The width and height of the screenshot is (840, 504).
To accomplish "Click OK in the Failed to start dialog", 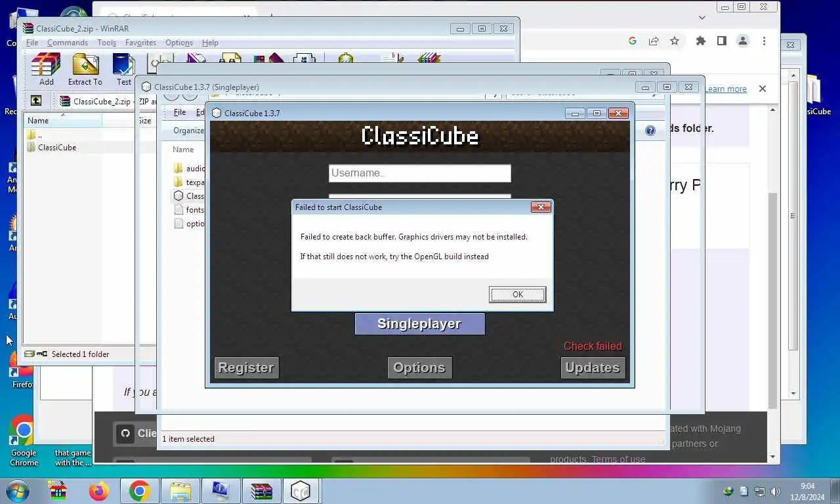I will 517,295.
